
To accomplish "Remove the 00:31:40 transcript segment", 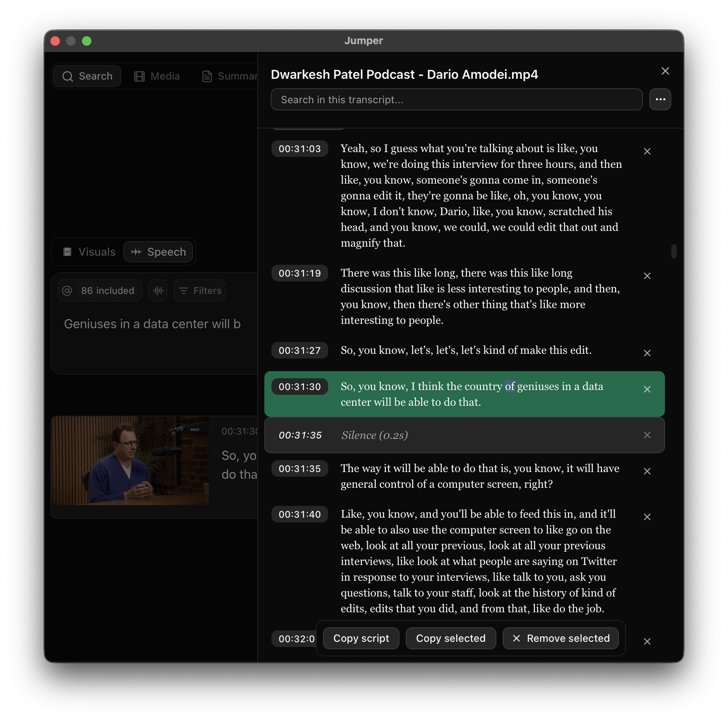I will tap(647, 517).
